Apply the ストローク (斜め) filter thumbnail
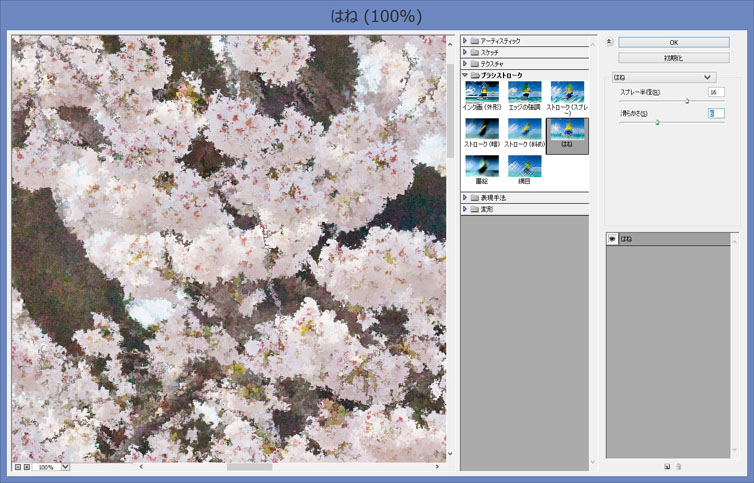The width and height of the screenshot is (754, 483). point(524,129)
